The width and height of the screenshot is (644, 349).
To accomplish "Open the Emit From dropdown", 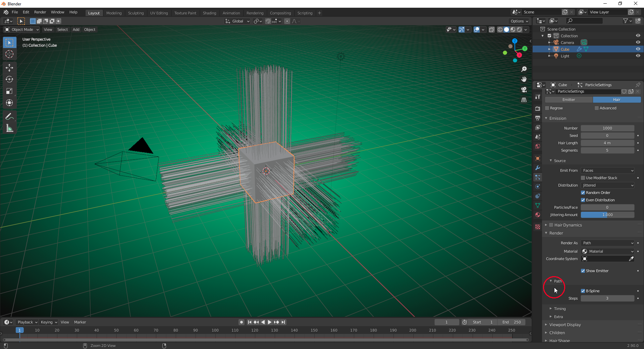I will [x=607, y=170].
